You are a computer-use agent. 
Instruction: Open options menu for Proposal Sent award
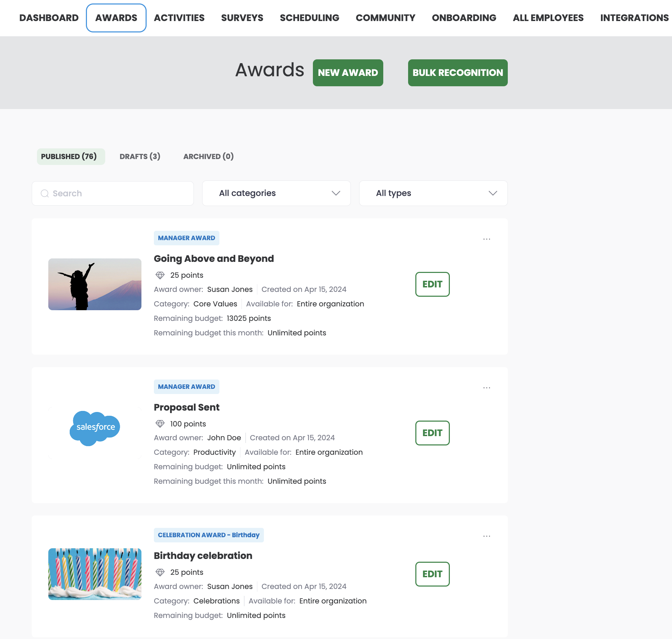click(487, 388)
